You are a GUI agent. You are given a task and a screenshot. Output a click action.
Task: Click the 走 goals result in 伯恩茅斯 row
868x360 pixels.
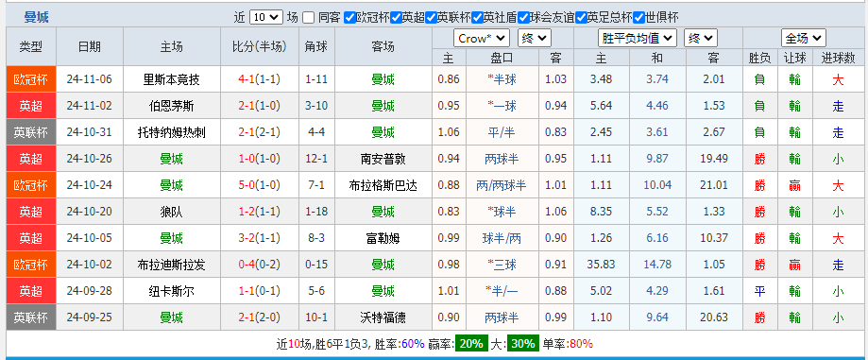tap(839, 106)
